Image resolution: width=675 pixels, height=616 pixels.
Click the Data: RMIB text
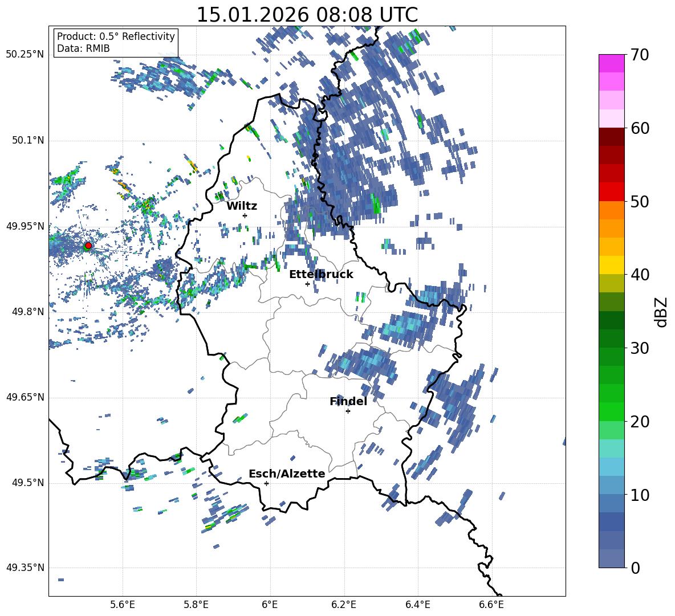click(x=83, y=48)
